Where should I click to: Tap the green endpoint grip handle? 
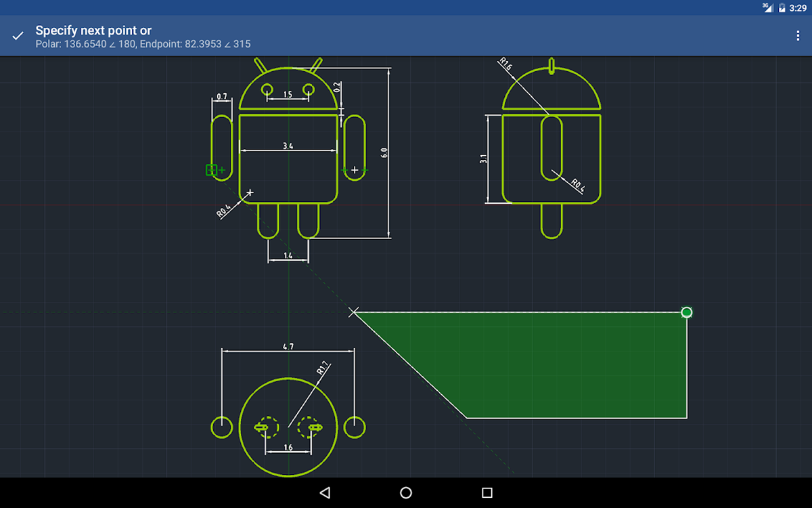(x=687, y=312)
